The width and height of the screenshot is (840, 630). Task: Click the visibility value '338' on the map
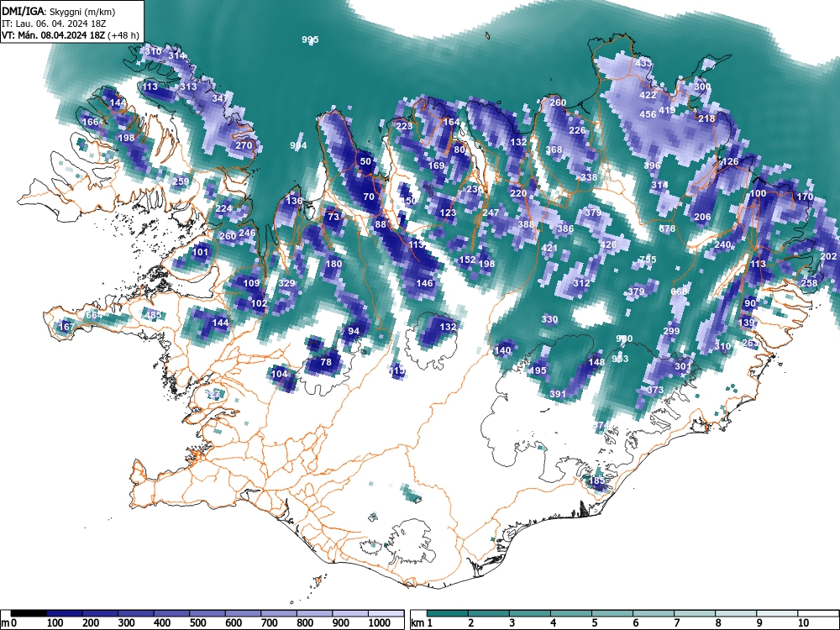589,177
